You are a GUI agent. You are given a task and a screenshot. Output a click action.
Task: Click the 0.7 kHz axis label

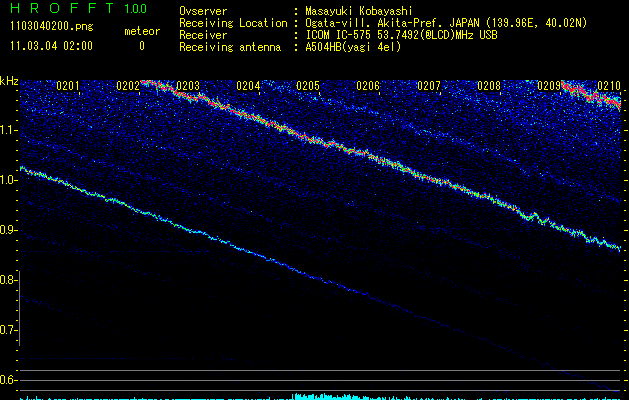pos(8,330)
